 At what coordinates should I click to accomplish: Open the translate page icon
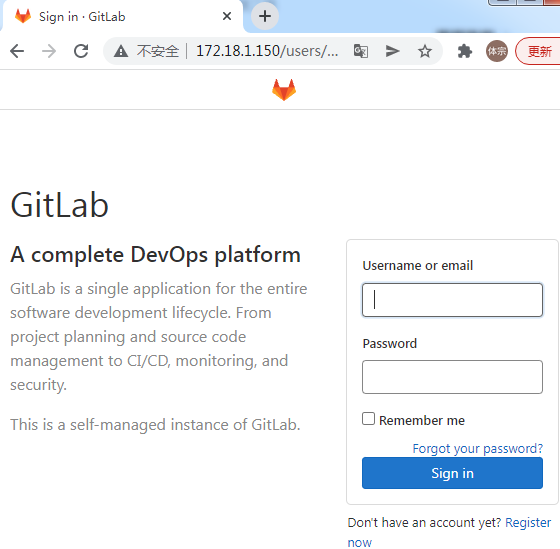click(x=361, y=51)
